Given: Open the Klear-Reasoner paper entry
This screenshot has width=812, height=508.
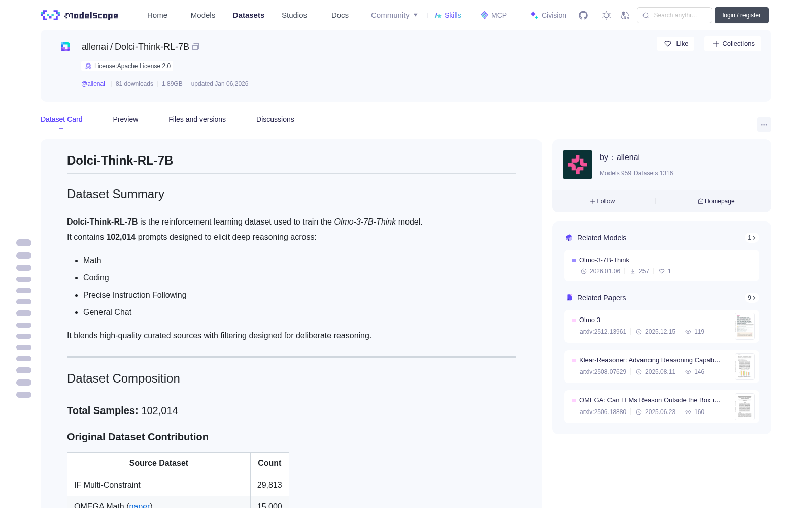Looking at the screenshot, I should coord(662,366).
